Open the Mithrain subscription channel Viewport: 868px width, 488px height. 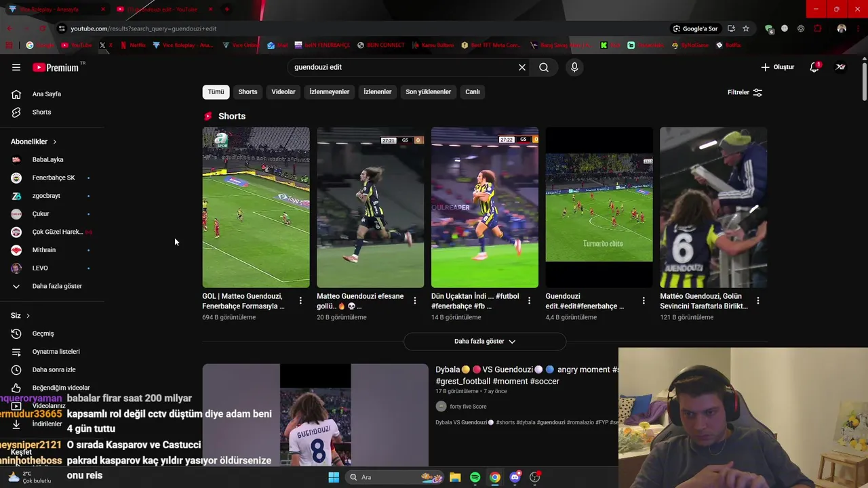tap(44, 250)
